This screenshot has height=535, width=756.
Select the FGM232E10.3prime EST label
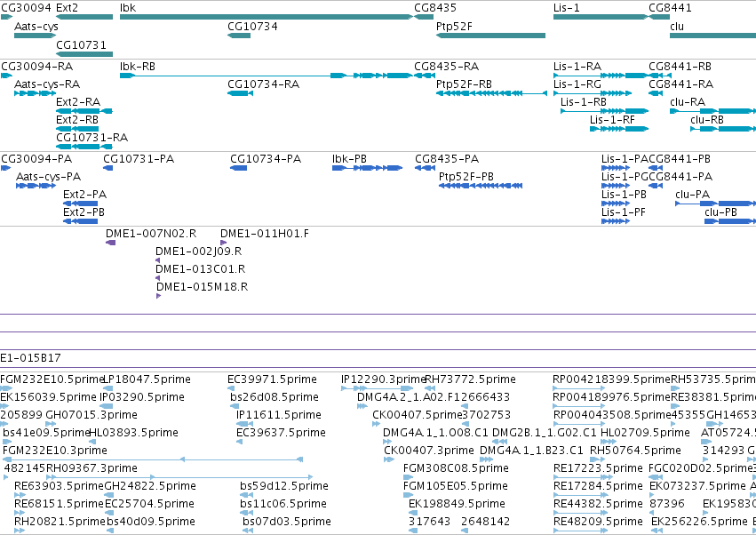pos(55,451)
